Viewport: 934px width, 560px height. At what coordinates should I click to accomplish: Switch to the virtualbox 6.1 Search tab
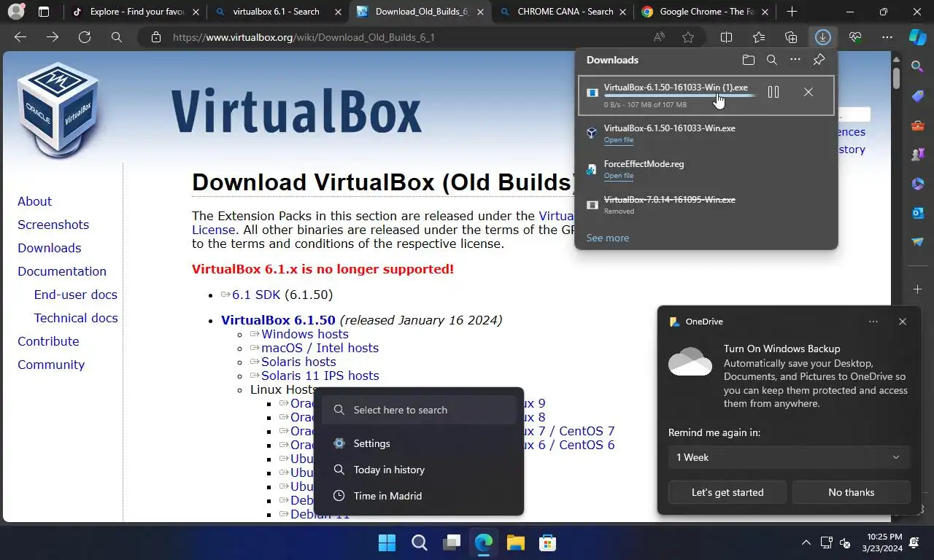point(276,12)
